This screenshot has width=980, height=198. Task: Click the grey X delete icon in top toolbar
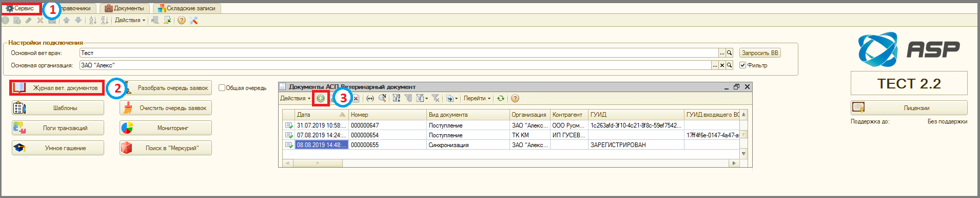[x=40, y=20]
